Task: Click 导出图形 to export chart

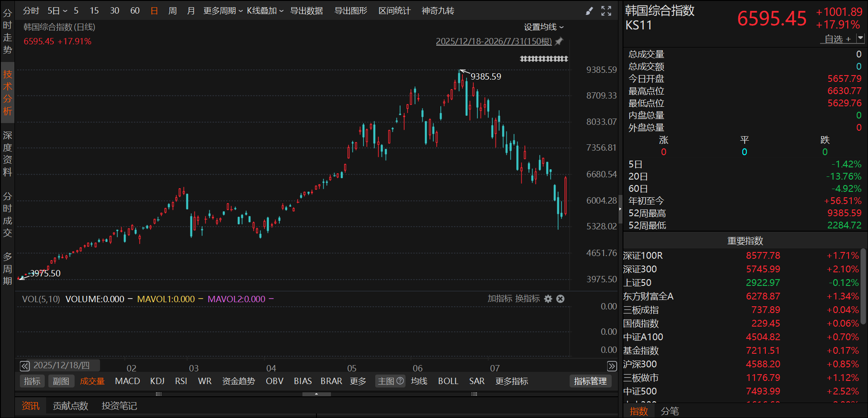Action: point(351,10)
